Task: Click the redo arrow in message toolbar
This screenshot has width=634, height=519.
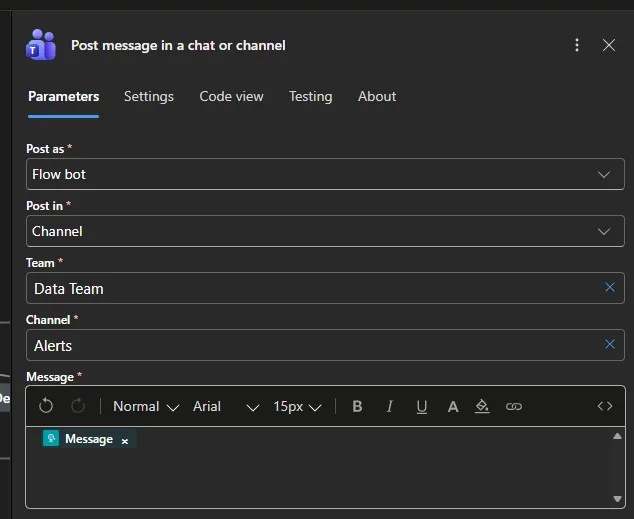Action: [78, 406]
